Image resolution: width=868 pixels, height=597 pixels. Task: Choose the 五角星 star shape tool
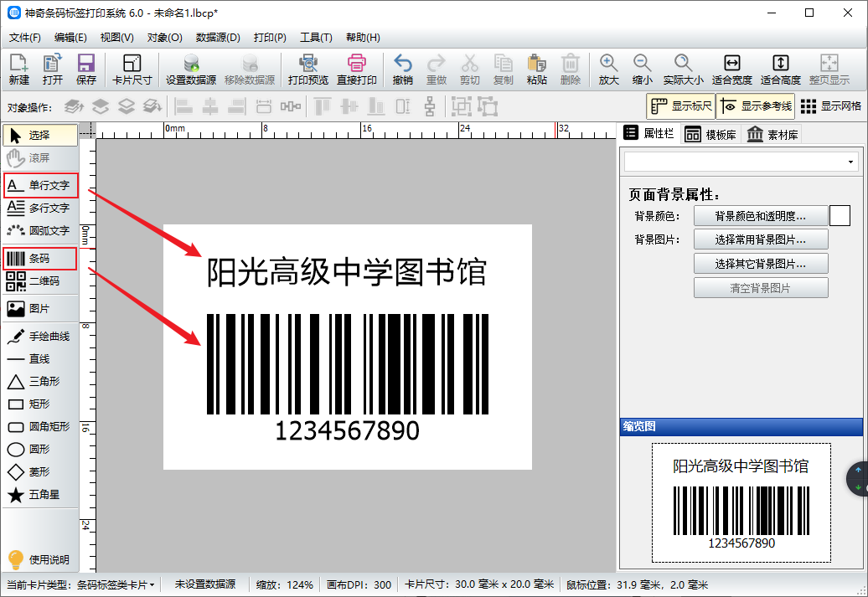(x=40, y=495)
